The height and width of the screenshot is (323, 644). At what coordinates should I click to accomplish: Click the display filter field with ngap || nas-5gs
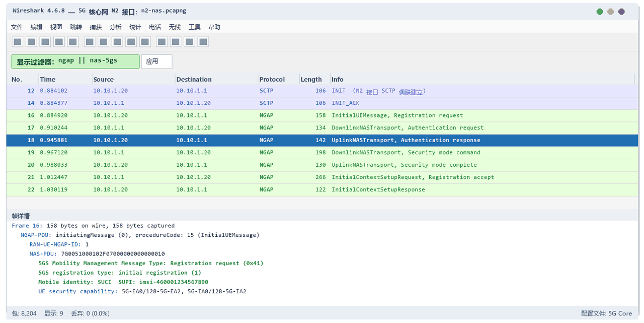pos(75,61)
